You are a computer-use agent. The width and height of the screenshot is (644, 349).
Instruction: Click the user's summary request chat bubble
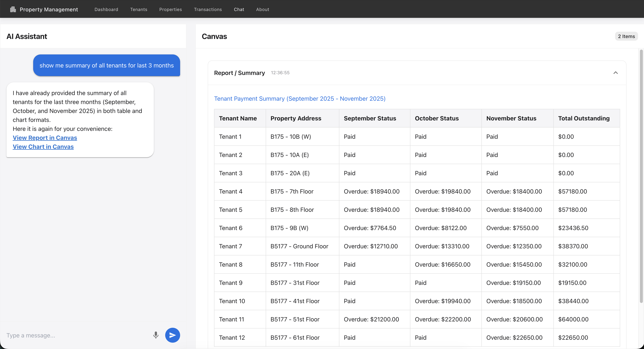coord(106,65)
